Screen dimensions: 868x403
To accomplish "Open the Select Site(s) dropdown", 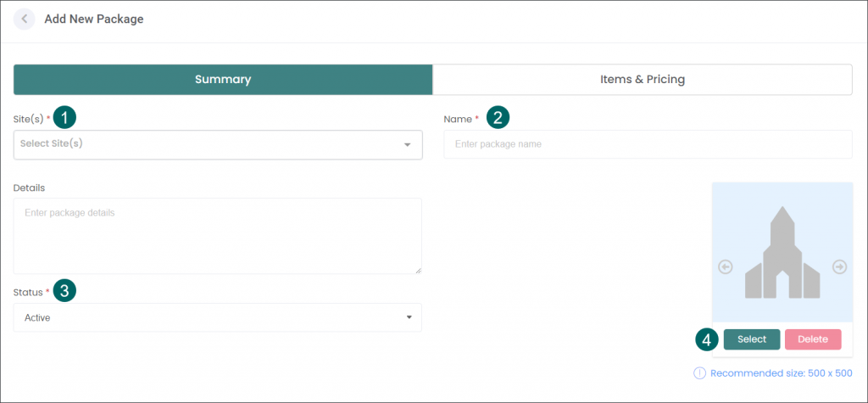I will [x=218, y=145].
